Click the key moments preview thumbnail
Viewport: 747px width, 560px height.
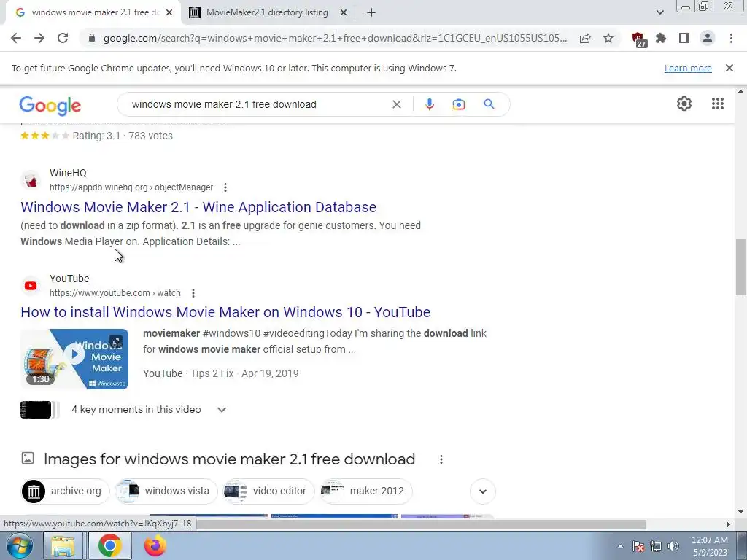tap(39, 410)
